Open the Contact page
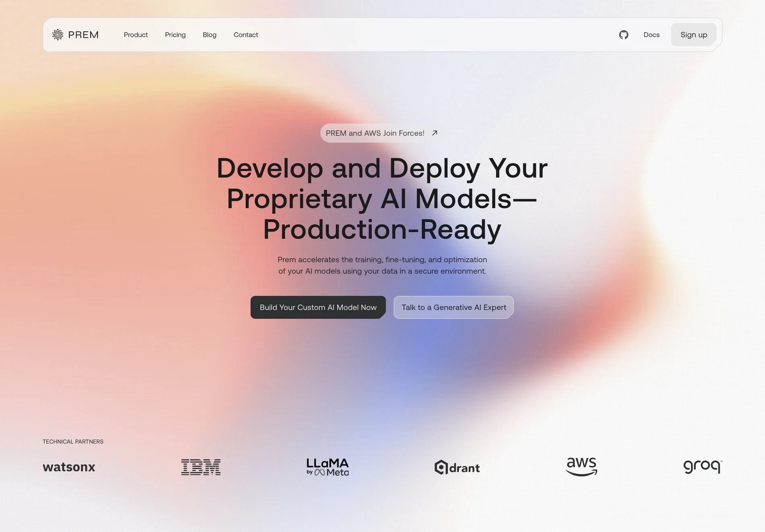The height and width of the screenshot is (532, 765). [x=246, y=35]
